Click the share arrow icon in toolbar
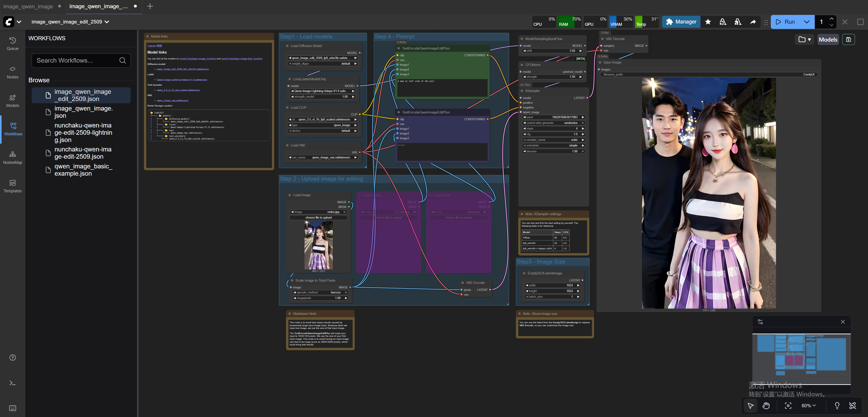 click(x=753, y=22)
